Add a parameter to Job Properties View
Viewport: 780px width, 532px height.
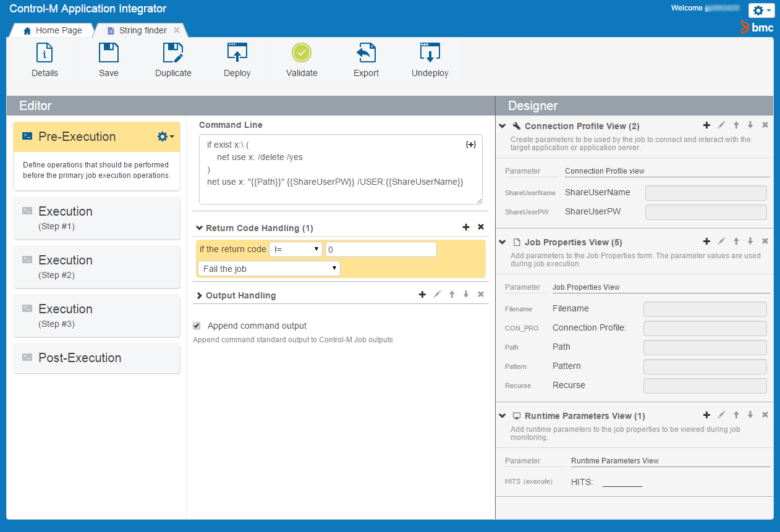tap(706, 242)
